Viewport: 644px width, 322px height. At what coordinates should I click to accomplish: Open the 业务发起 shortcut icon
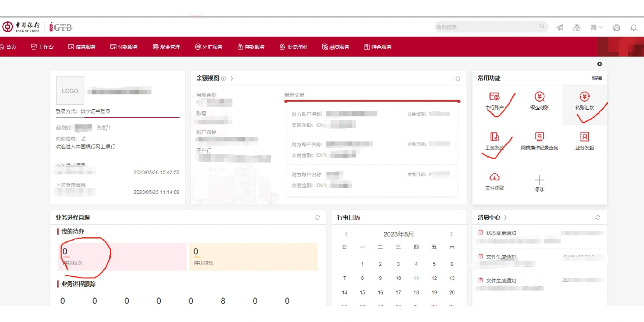click(x=584, y=137)
